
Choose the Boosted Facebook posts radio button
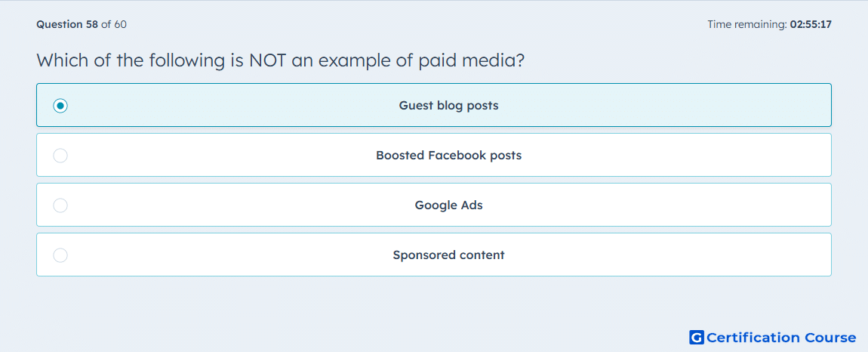click(x=60, y=155)
